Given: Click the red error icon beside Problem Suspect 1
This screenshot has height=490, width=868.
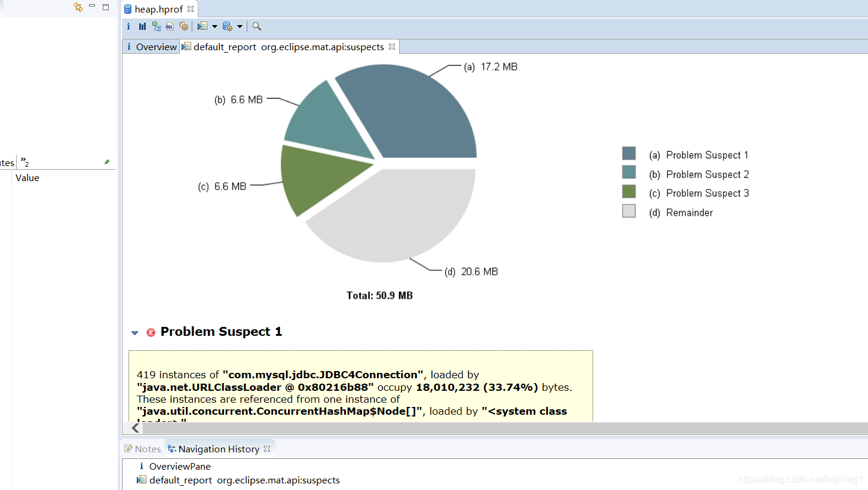Looking at the screenshot, I should click(151, 332).
